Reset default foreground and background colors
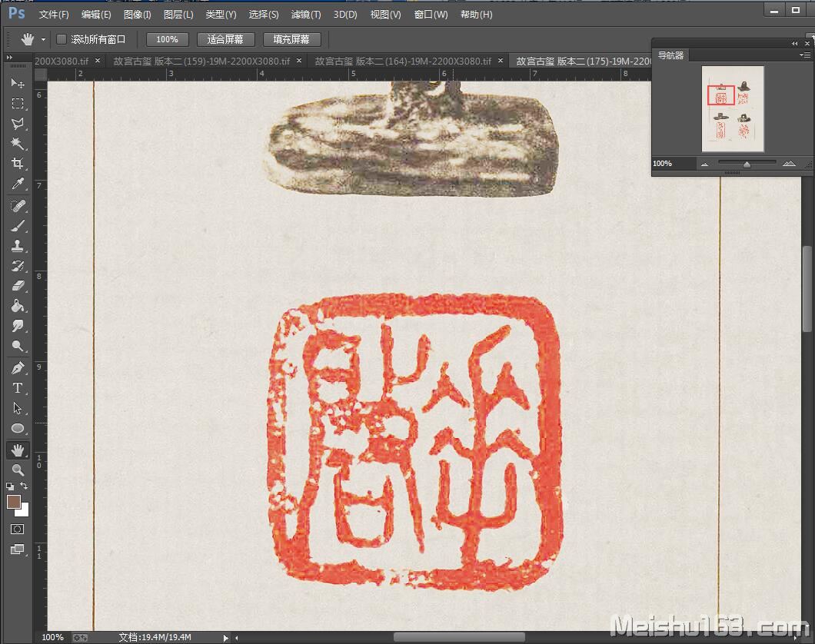 [10, 486]
